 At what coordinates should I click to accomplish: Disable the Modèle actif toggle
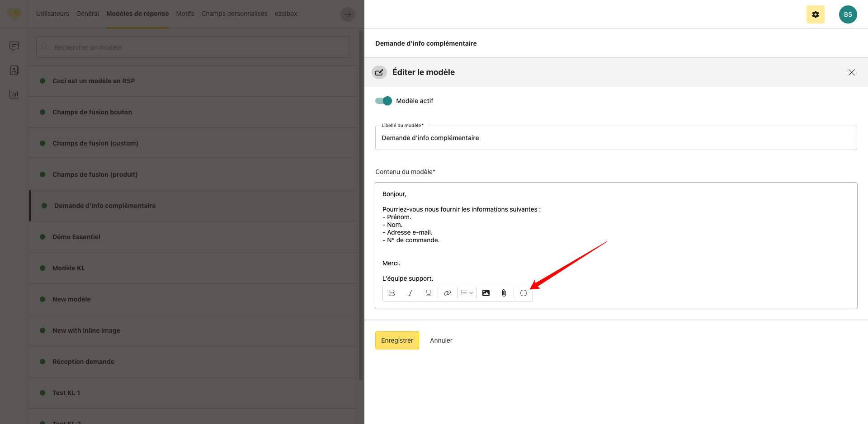tap(383, 101)
